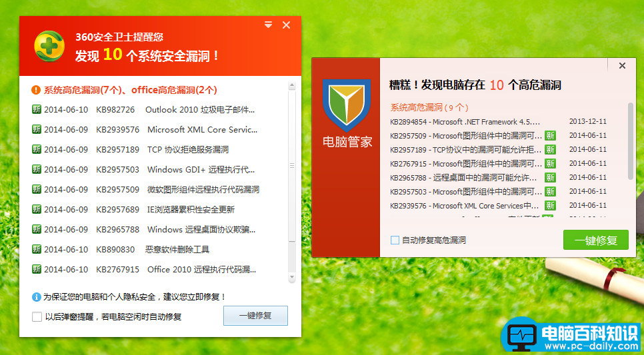Image resolution: width=644 pixels, height=355 pixels.
Task: Click the 360 vulnerability list scrollbar thumb
Action: (x=292, y=166)
